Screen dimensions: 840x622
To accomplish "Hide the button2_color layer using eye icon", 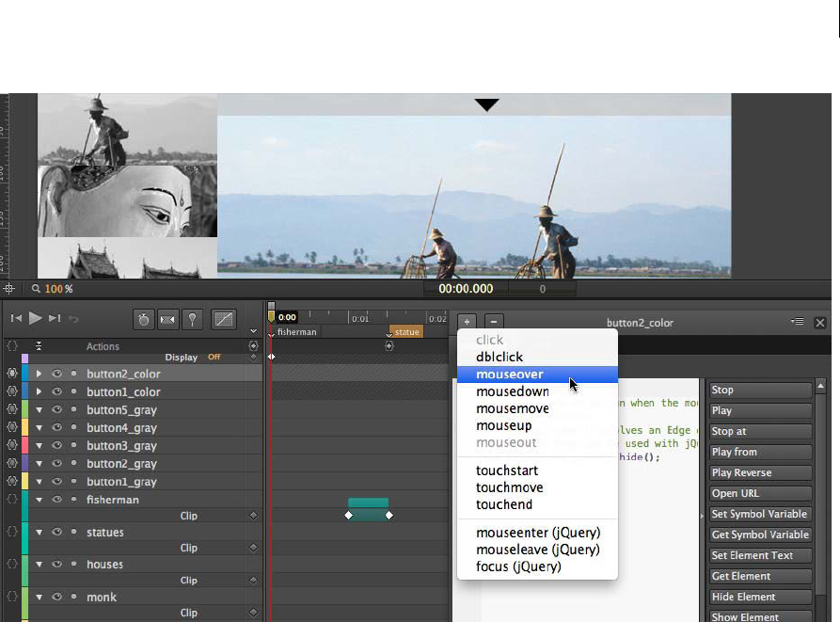I will tap(56, 374).
